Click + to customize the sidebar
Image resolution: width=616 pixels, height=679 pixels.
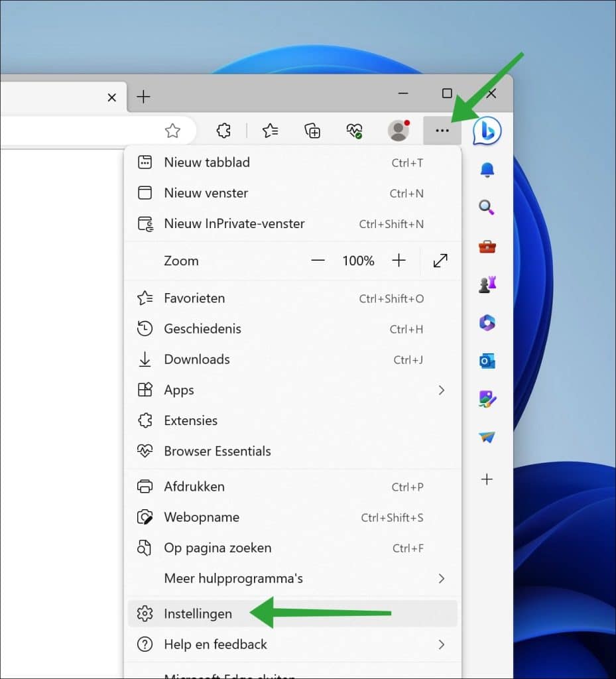[x=487, y=479]
